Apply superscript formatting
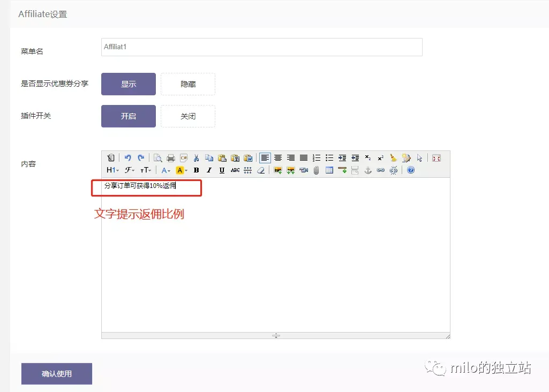549x392 pixels. (381, 158)
